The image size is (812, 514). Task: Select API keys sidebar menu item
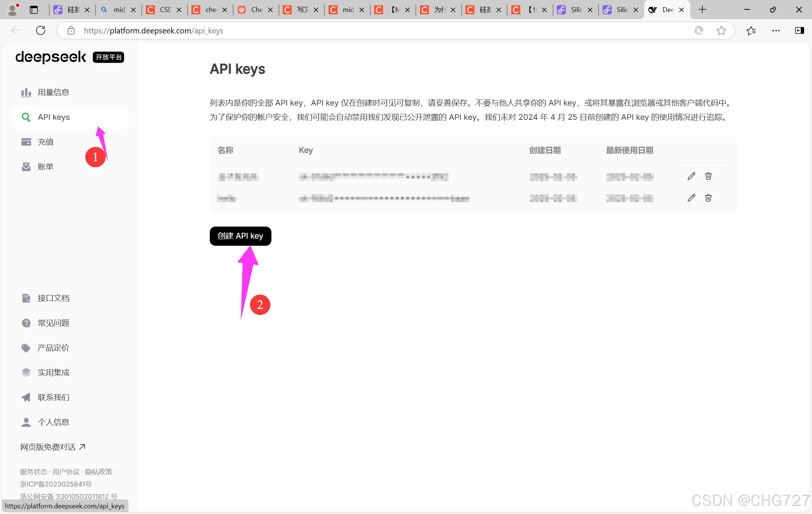[x=54, y=117]
